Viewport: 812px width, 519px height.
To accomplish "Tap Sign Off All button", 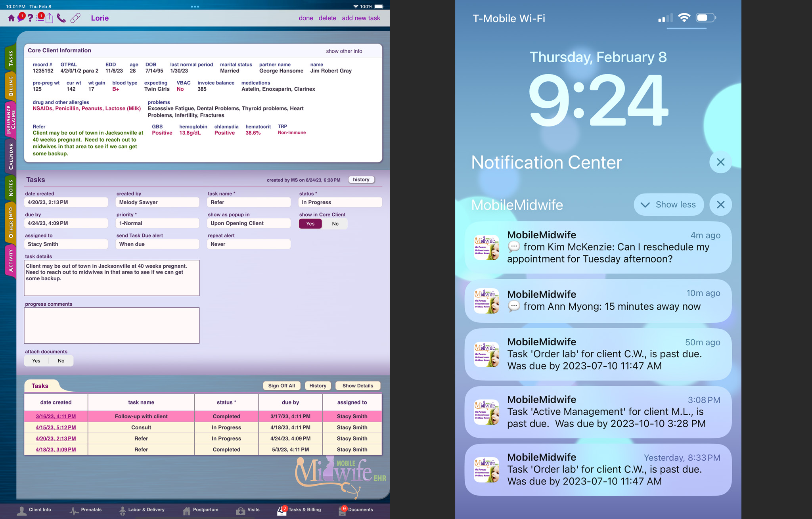I will coord(282,386).
